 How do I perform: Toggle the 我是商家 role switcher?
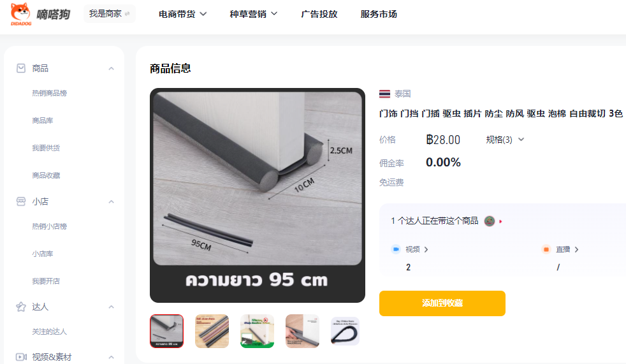(x=110, y=14)
